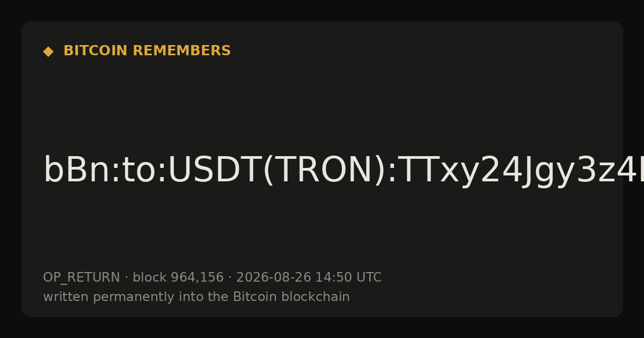The image size is (644, 338).
Task: Click the dot separator before the date
Action: pos(230,278)
